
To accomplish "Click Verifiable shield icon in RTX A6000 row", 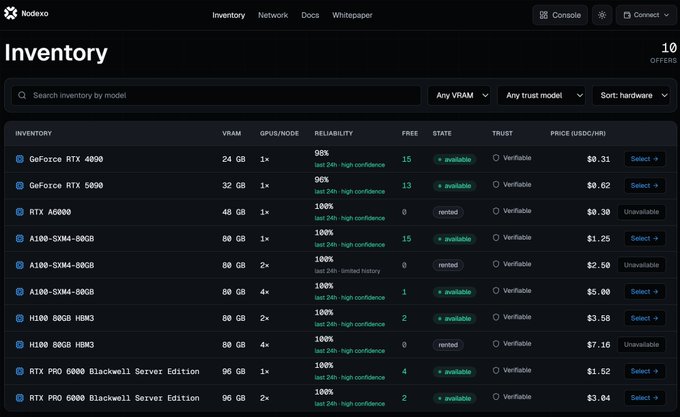I will tap(496, 211).
